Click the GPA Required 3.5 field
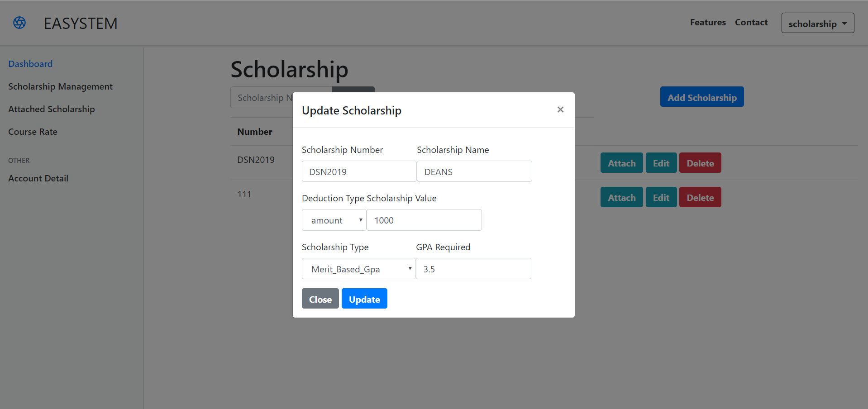This screenshot has height=409, width=868. coord(473,269)
